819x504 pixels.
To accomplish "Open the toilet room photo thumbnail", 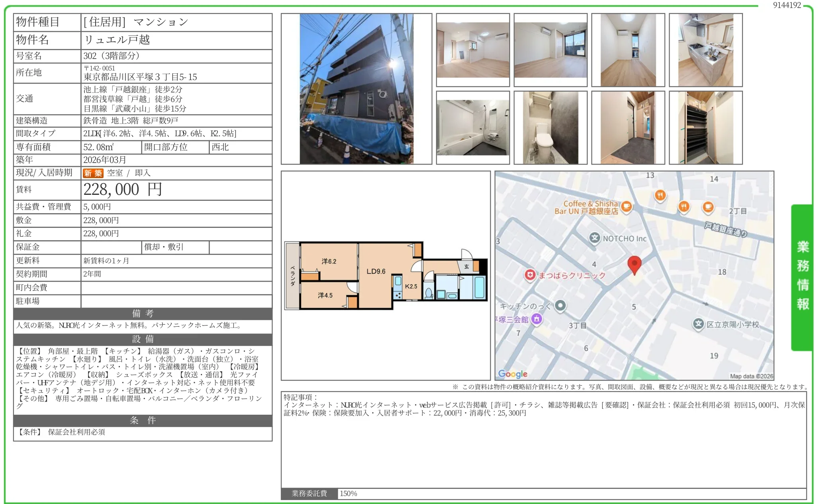I will [551, 127].
